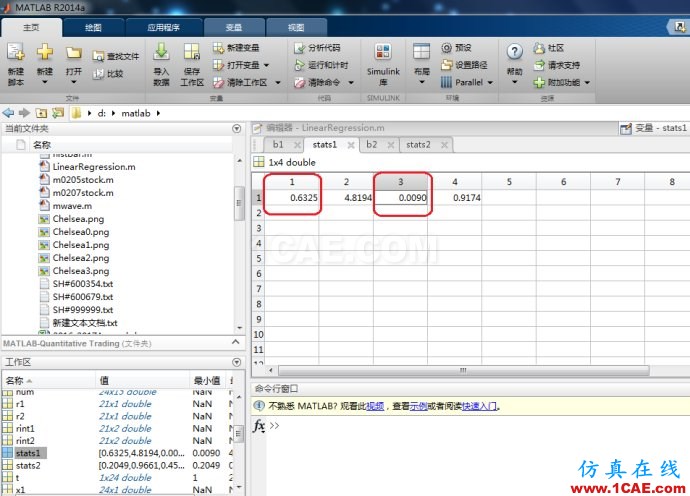Select stats2 in the workspace list
Viewport: 690px width, 496px height.
click(x=28, y=465)
